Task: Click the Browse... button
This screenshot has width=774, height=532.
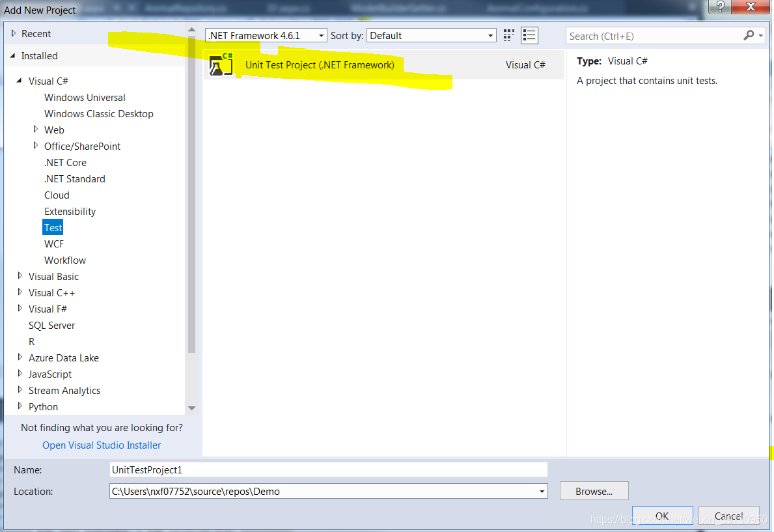Action: 594,491
